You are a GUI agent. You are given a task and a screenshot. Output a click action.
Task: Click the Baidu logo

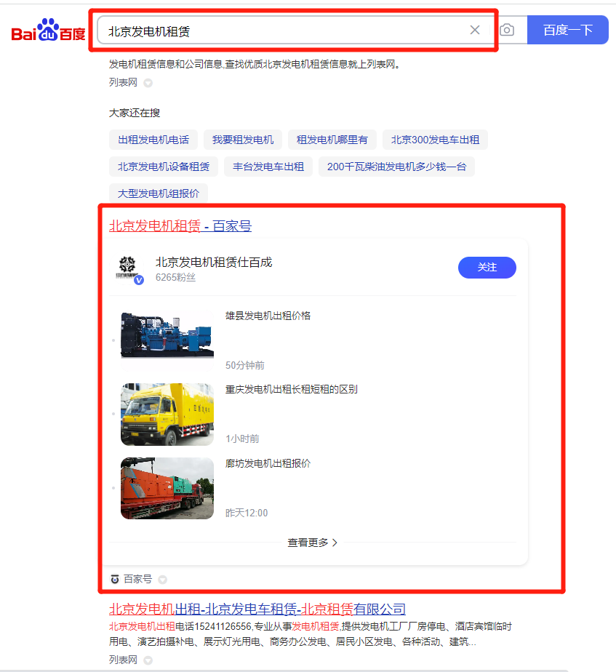coord(48,31)
